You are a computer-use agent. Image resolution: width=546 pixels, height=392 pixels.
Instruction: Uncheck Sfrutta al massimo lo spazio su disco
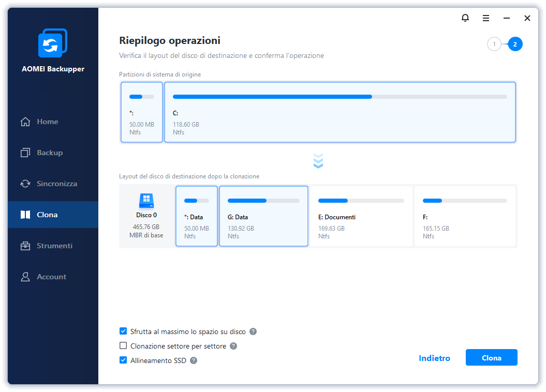coord(123,331)
